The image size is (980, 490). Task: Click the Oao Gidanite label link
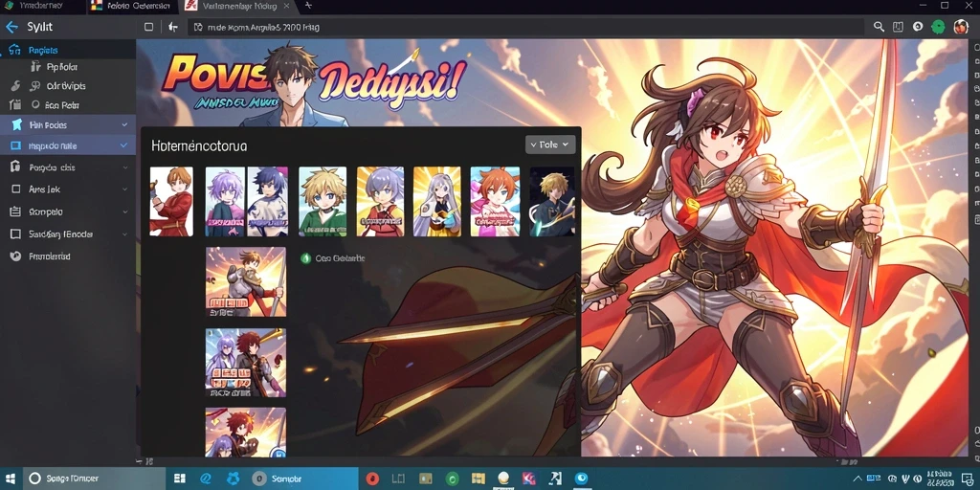tap(340, 258)
